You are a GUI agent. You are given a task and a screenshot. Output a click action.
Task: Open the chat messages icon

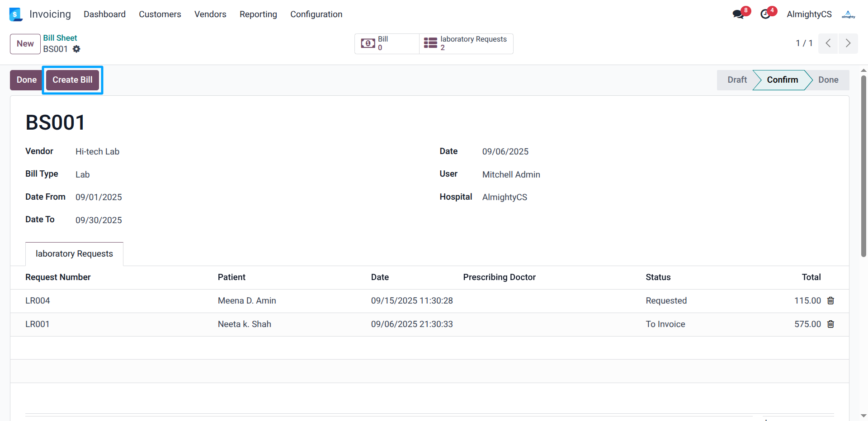click(x=738, y=14)
